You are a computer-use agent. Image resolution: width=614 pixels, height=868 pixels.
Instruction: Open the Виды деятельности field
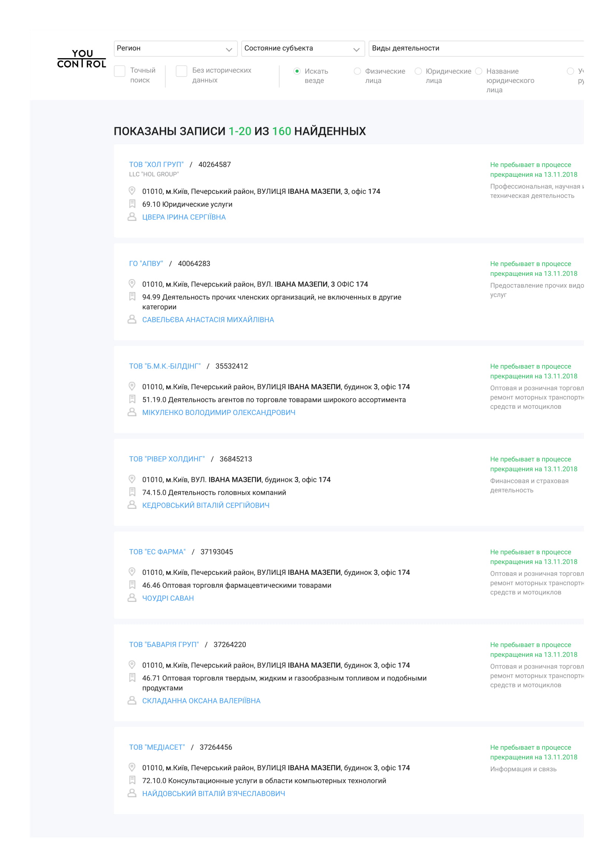click(476, 49)
